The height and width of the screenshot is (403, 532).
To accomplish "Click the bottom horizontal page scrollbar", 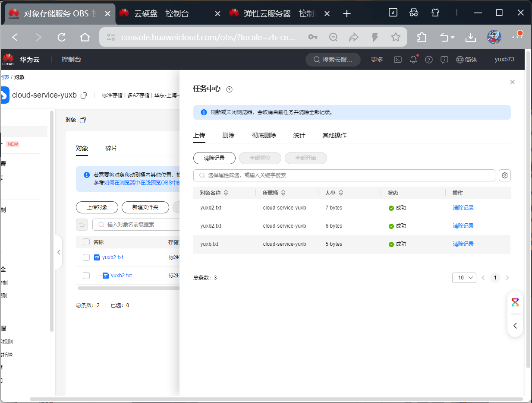I will [x=276, y=399].
